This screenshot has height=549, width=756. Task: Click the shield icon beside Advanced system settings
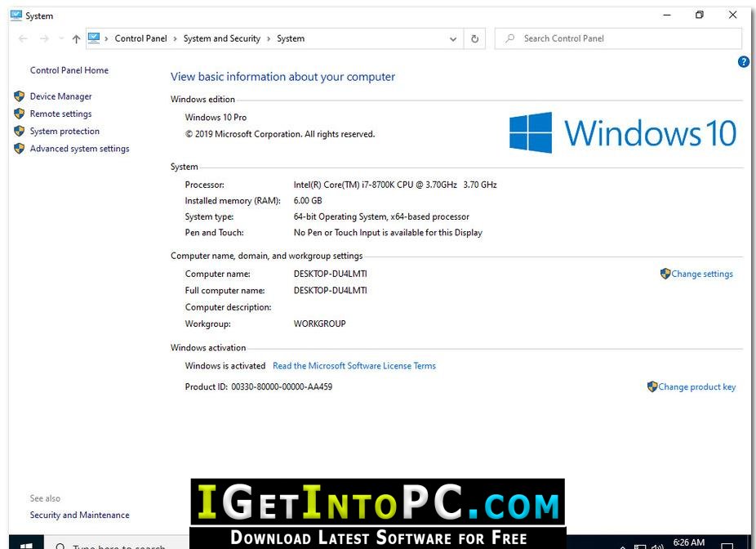[x=20, y=149]
